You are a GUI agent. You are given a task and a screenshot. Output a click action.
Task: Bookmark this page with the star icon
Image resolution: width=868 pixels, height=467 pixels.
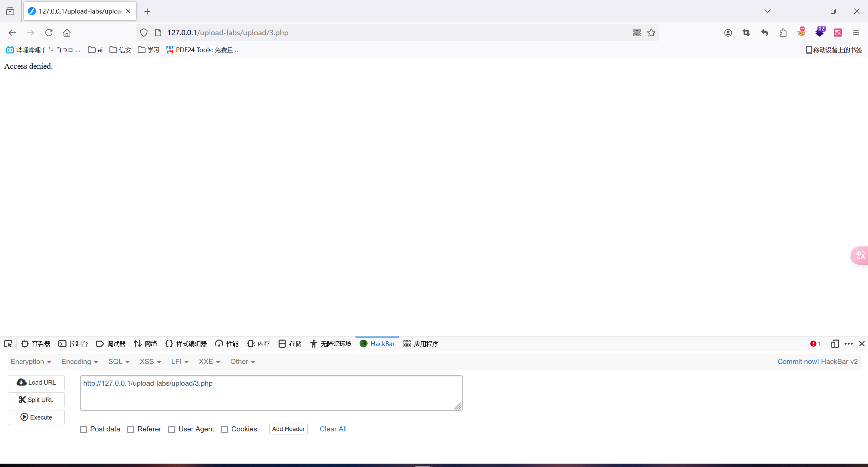click(651, 33)
